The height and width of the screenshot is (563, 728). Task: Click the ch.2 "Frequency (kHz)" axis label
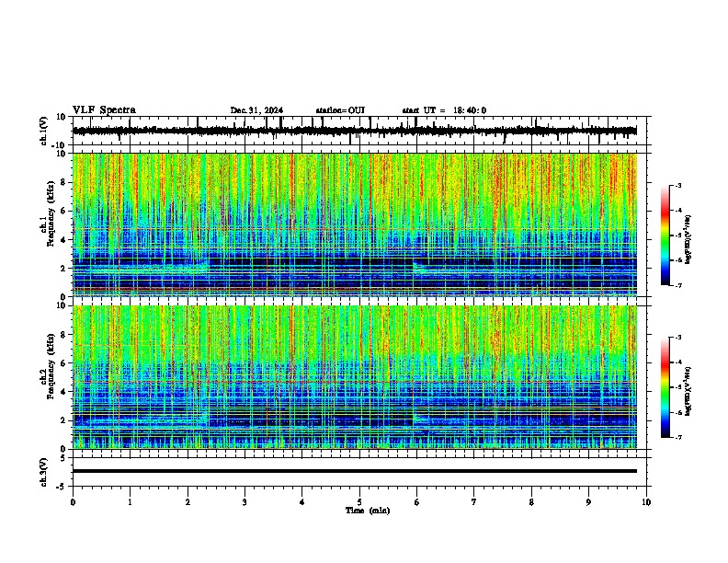tap(51, 366)
